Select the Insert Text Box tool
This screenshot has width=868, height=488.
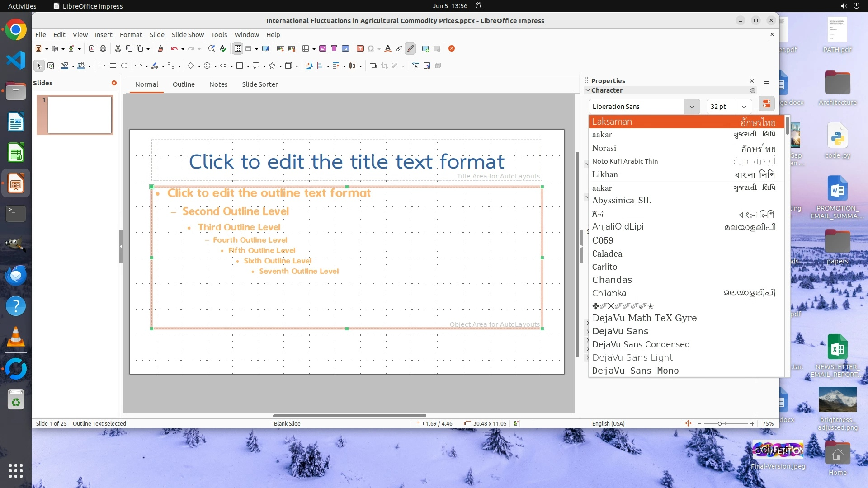[x=360, y=48]
